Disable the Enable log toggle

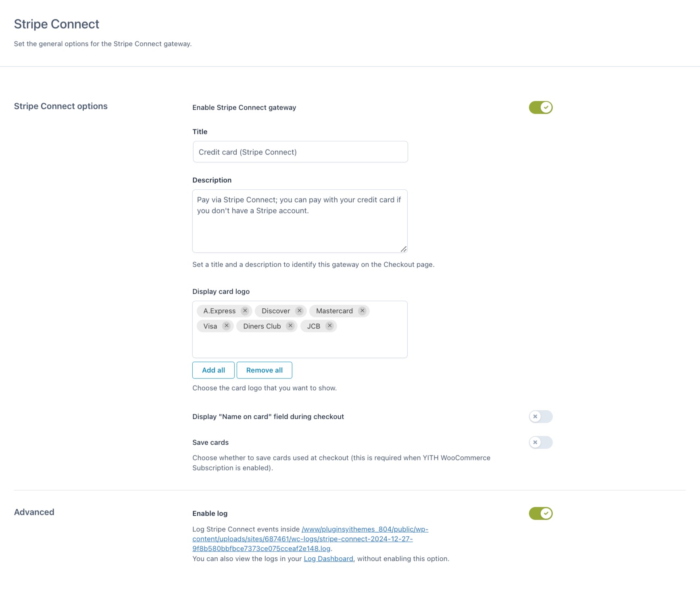(x=540, y=513)
